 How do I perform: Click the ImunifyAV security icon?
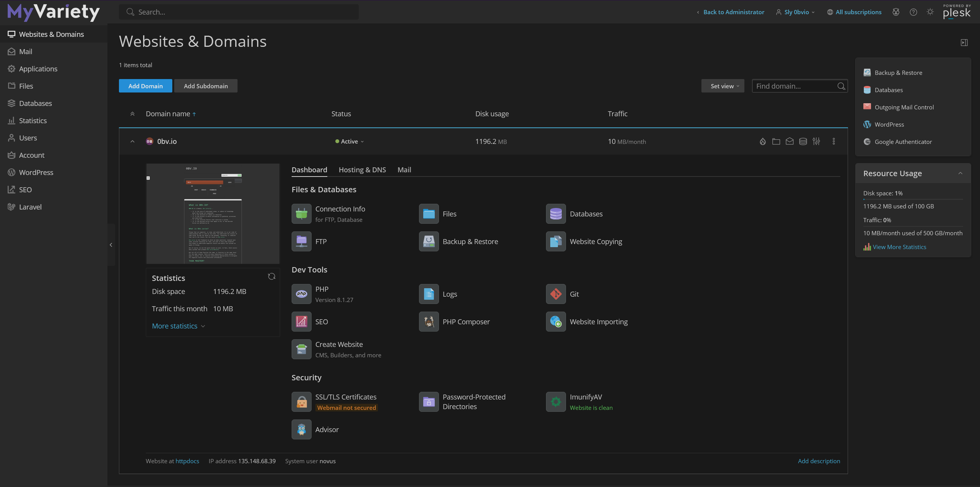(x=556, y=402)
